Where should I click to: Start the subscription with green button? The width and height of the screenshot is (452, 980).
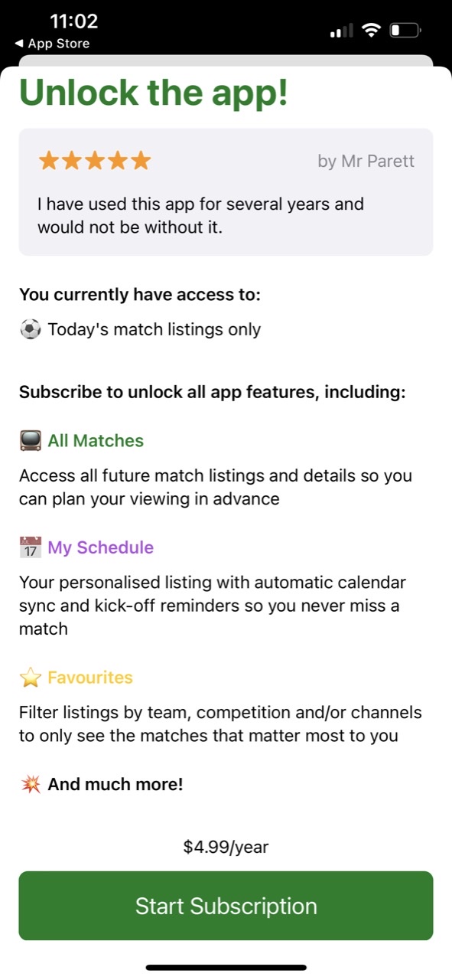(x=226, y=906)
